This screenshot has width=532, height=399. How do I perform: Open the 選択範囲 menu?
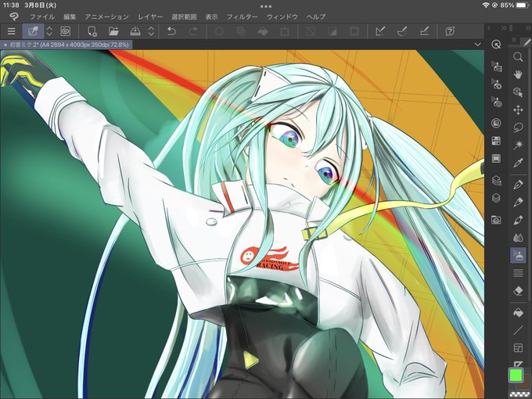(184, 16)
